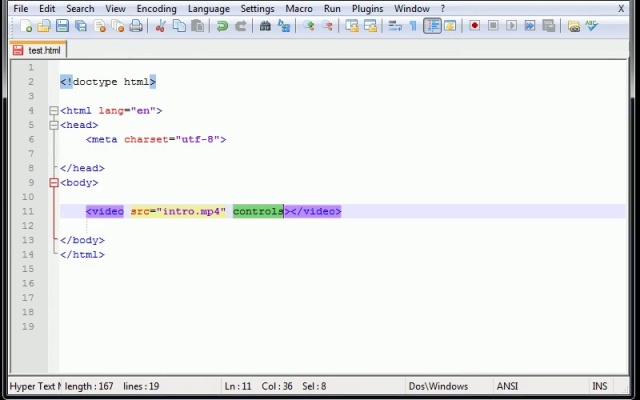Screen dimensions: 640x400
Task: Open Find with the binoculars icon
Action: [x=265, y=26]
